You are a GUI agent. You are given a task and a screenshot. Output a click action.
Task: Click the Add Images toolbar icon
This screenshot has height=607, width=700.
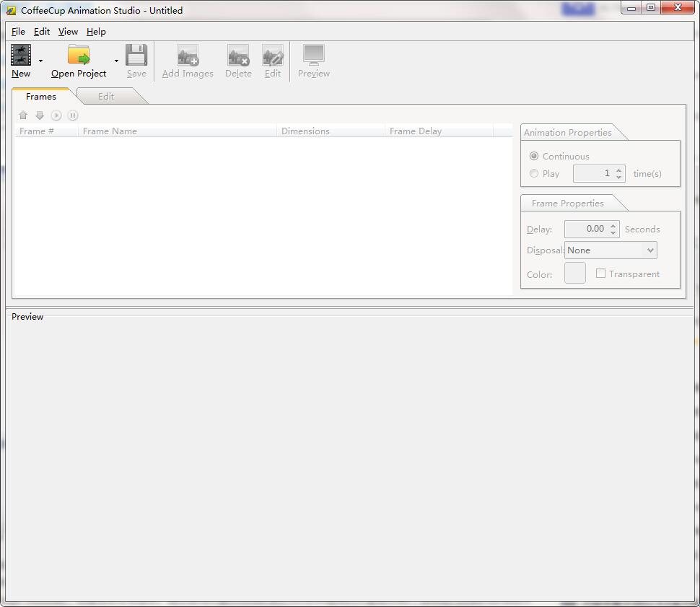(188, 55)
